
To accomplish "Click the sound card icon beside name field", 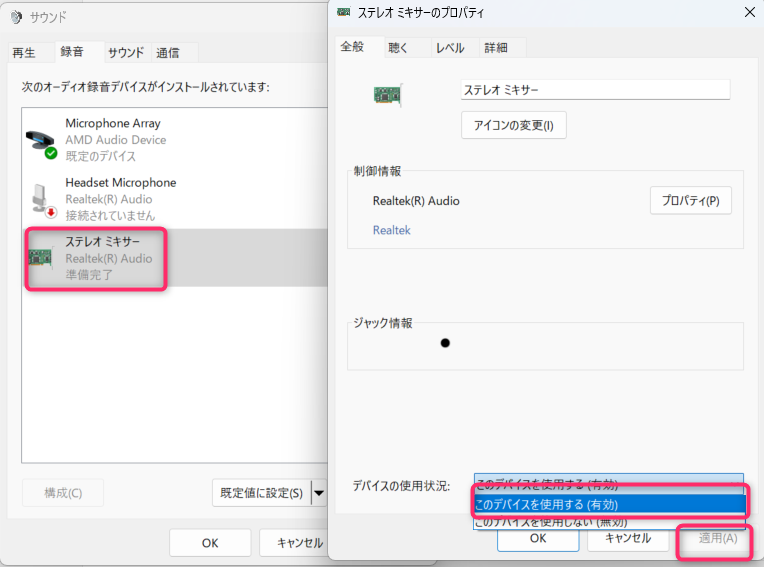I will point(388,94).
